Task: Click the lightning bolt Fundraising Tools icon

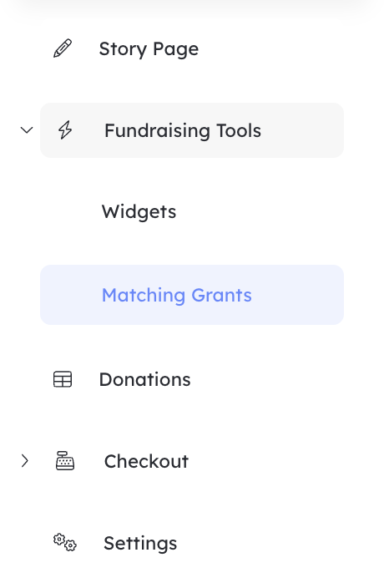Action: pos(65,130)
